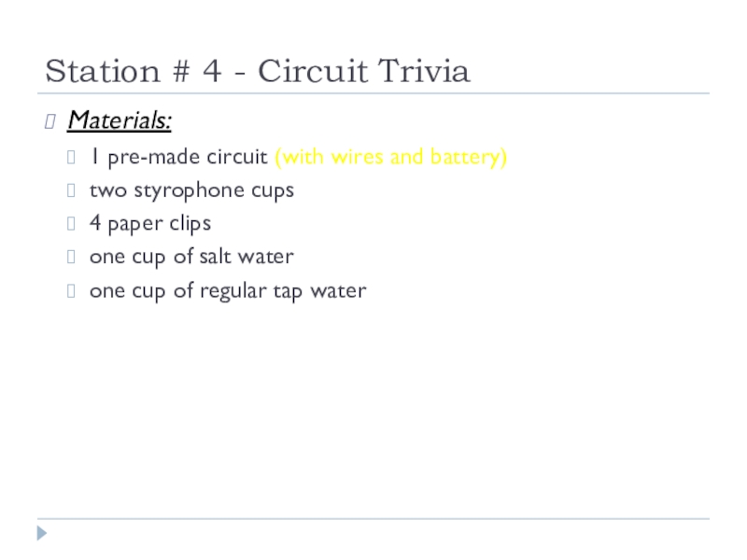
Task: Click the '1 pre-made circuit' text
Action: [179, 157]
